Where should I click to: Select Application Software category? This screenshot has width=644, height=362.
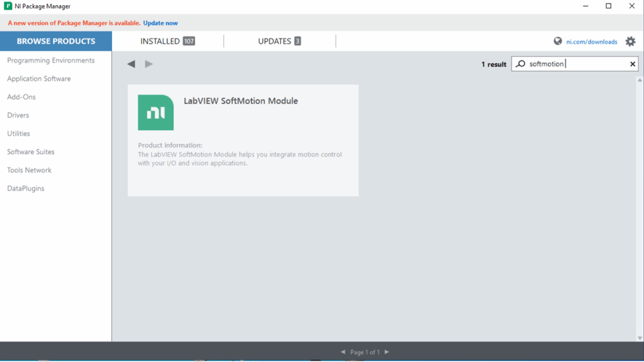[x=39, y=79]
